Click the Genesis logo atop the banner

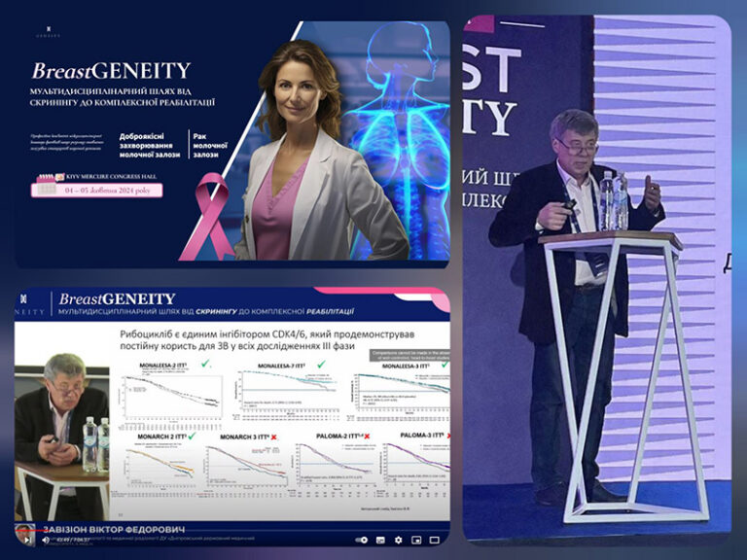click(x=41, y=30)
